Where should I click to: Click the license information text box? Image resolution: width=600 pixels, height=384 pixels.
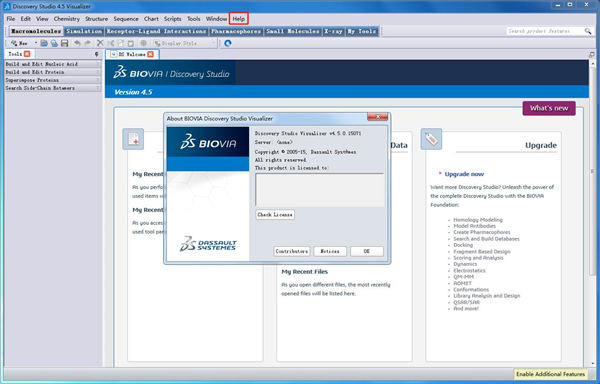(320, 190)
